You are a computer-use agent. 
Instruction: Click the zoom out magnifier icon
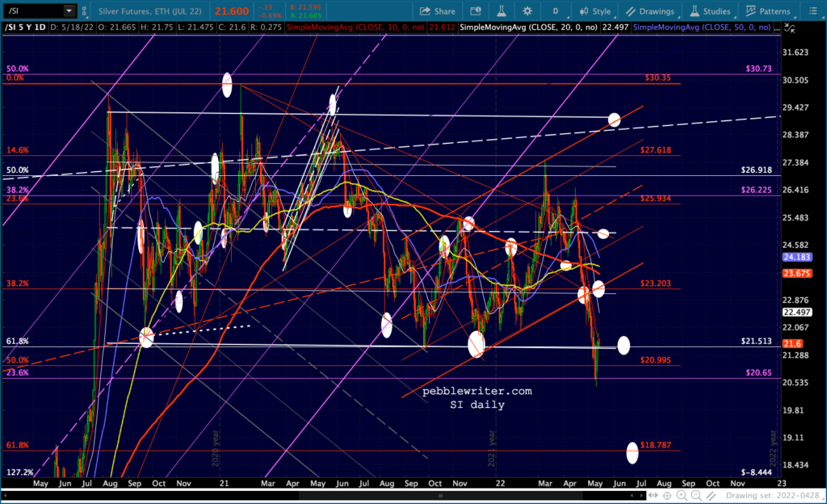696,496
